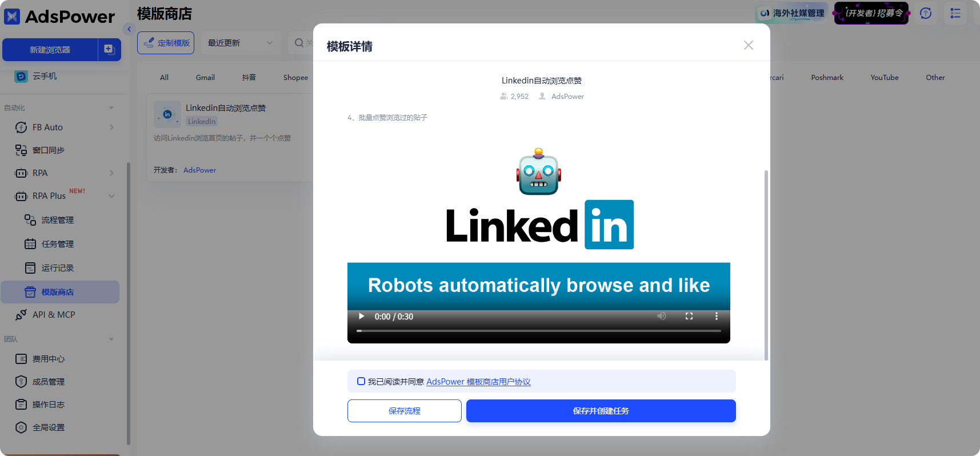Click the 新建浏览器 button

pos(50,50)
